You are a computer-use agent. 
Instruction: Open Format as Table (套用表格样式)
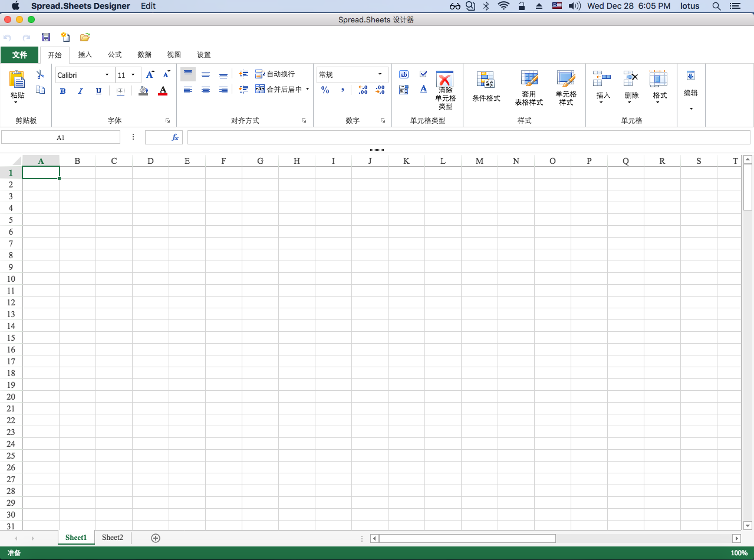tap(529, 88)
